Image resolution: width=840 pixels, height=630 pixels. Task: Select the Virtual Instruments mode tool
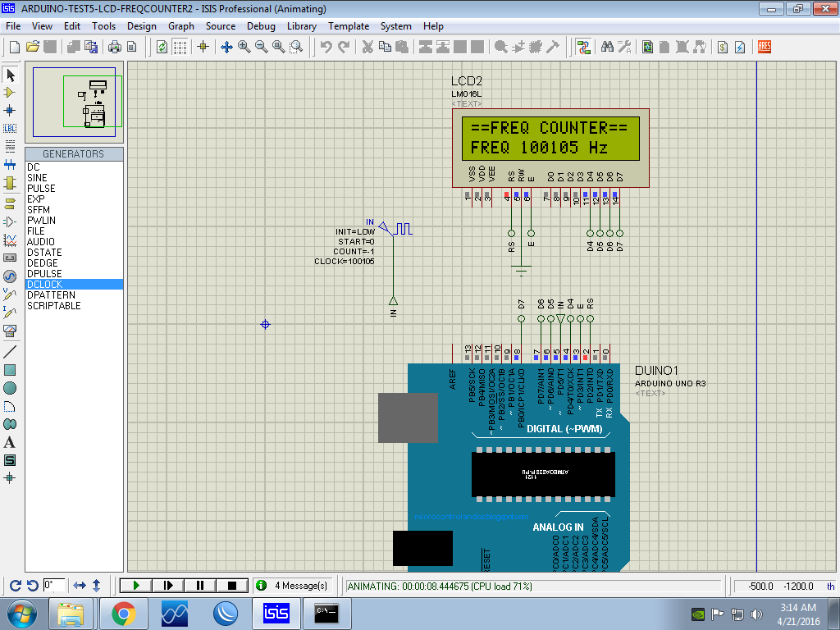tap(10, 331)
